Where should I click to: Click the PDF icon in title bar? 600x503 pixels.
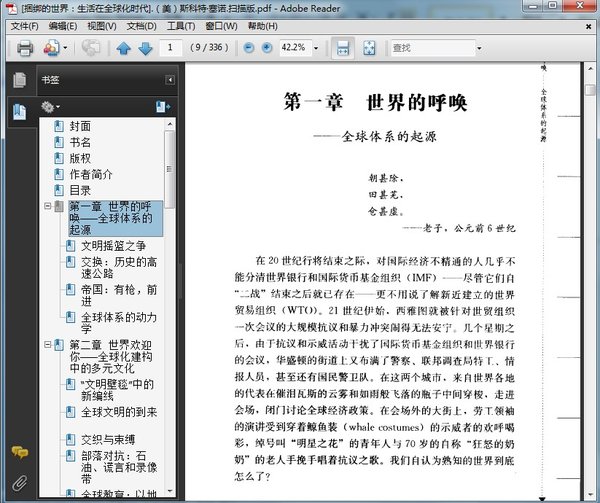tap(13, 8)
